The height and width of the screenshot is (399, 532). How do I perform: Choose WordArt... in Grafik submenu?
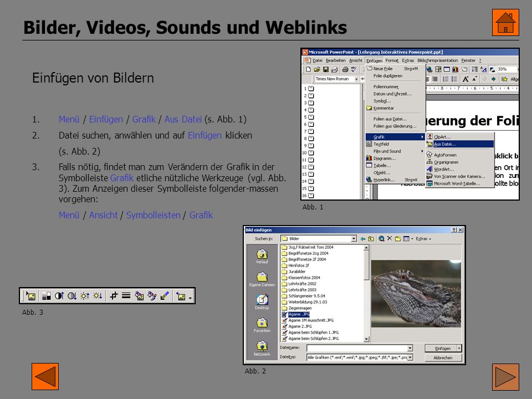(x=460, y=170)
